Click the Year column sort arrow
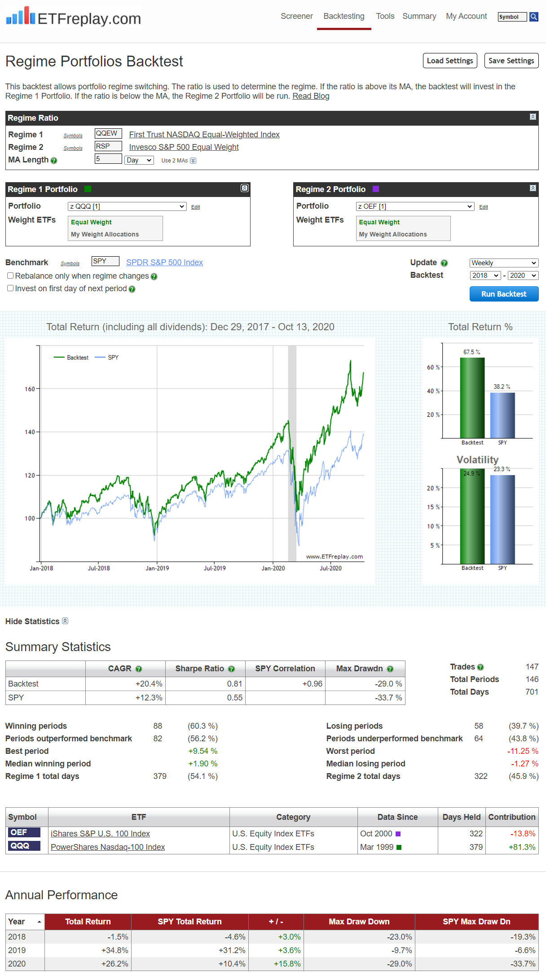Screen dimensions: 546x980 tap(39, 922)
